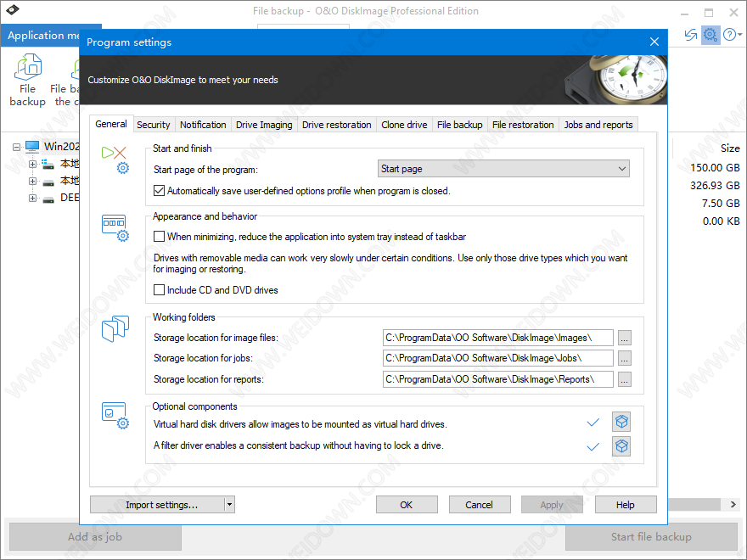This screenshot has width=747, height=560.
Task: Open the help question mark icon
Action: pyautogui.click(x=729, y=35)
